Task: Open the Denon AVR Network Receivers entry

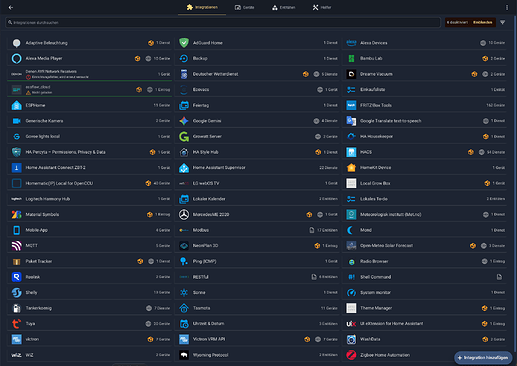Action: (x=90, y=74)
